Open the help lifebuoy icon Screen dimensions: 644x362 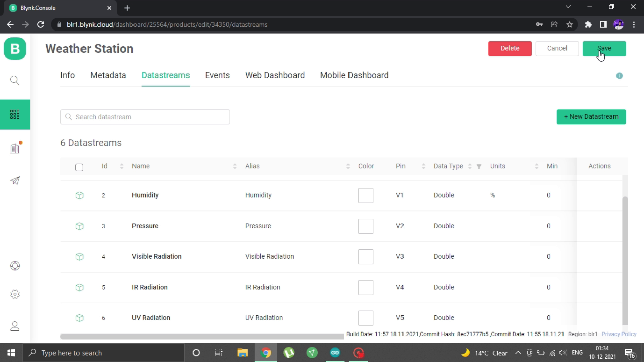pos(15,266)
